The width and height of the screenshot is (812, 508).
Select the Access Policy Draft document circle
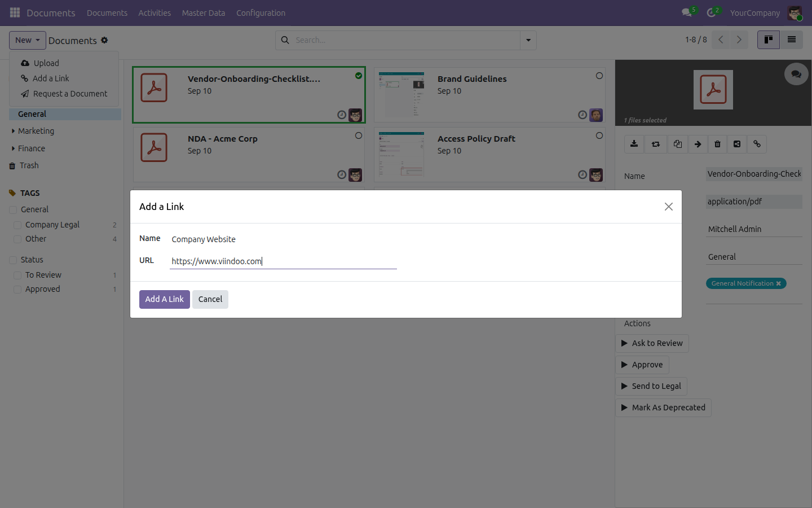(599, 135)
